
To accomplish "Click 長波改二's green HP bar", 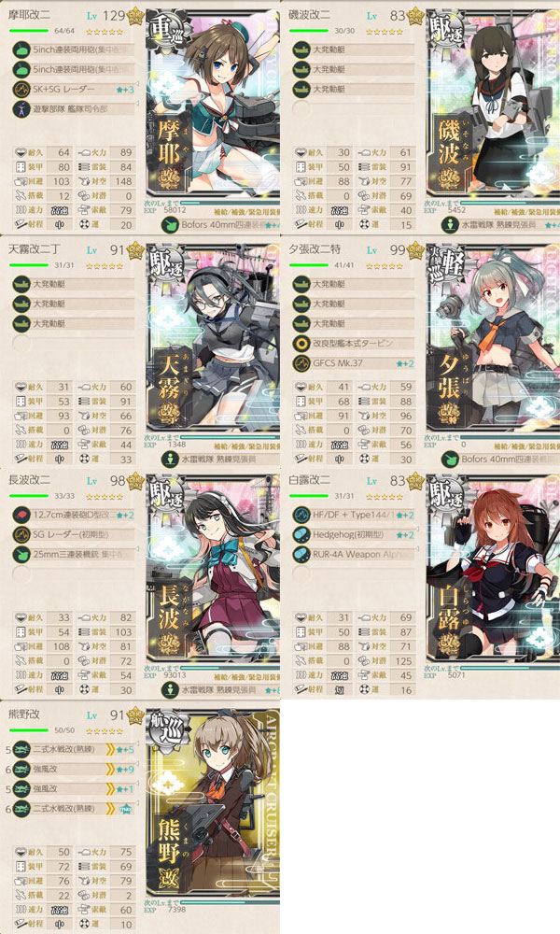I will click(28, 496).
